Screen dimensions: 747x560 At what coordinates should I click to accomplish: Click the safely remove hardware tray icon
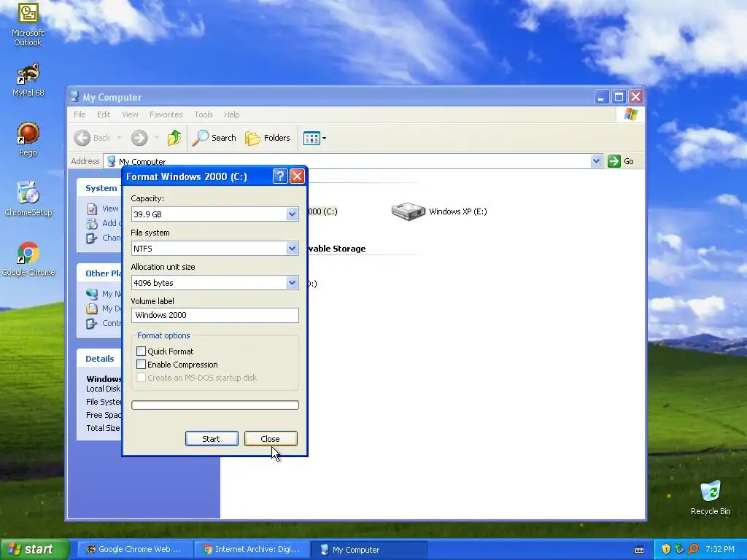click(x=679, y=549)
